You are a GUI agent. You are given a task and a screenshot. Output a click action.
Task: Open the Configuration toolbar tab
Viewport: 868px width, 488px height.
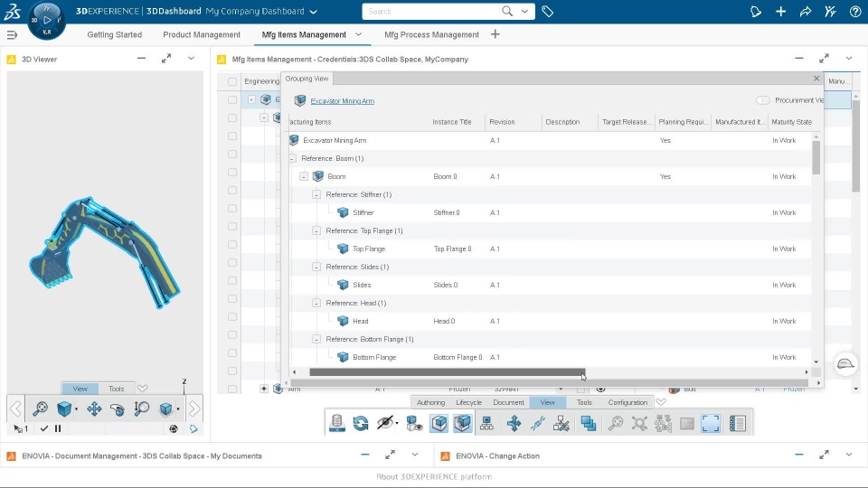[x=627, y=402]
